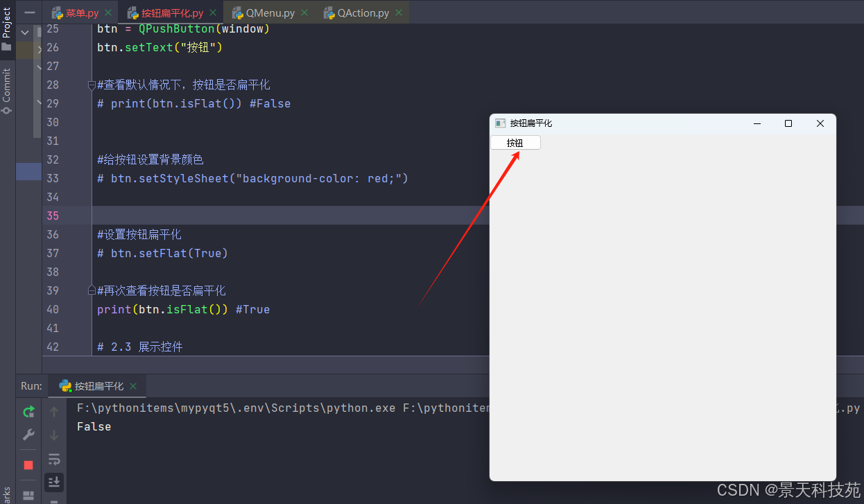Click gutter line number 35

53,216
